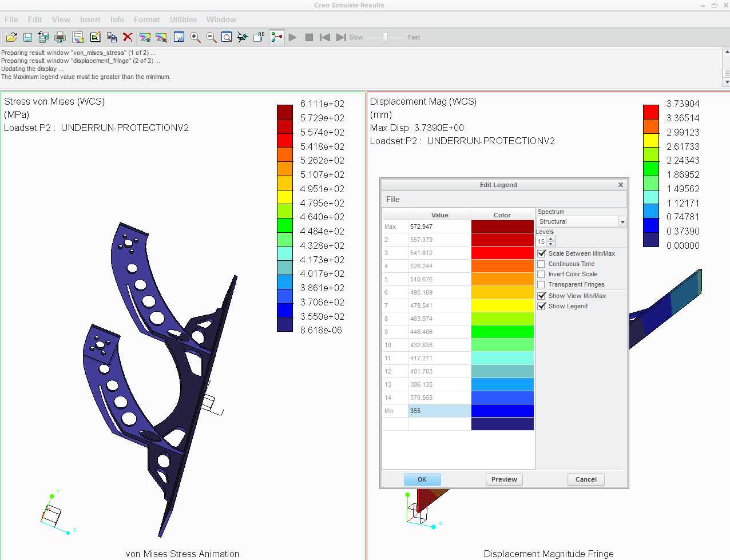Click the Min value field showing 355
Viewport: 730px width, 560px height.
(x=439, y=411)
